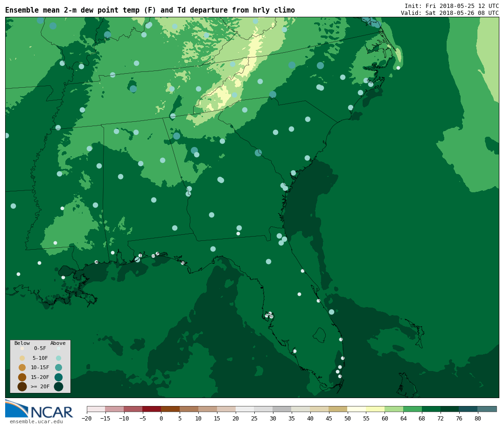Click the '35' color bar tick label
The image size is (504, 427).
pos(292,418)
